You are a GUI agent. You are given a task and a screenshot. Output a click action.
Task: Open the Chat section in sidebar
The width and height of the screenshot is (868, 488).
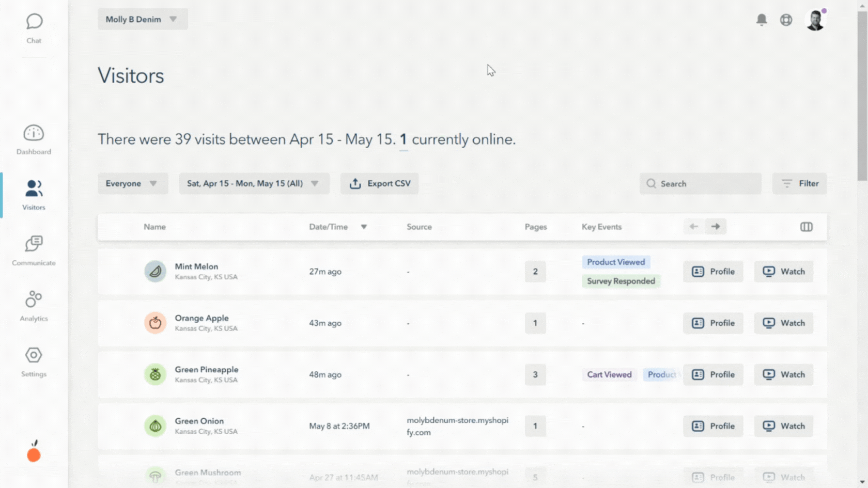click(x=34, y=28)
